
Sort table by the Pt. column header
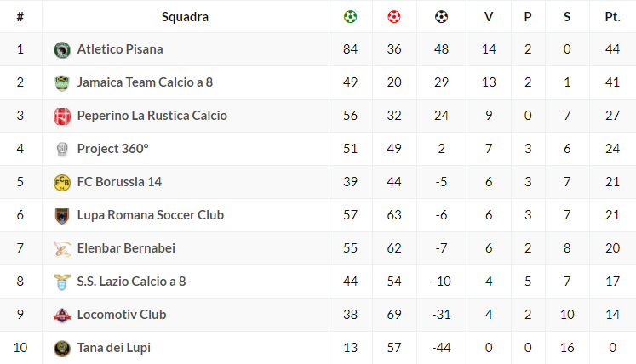(612, 16)
